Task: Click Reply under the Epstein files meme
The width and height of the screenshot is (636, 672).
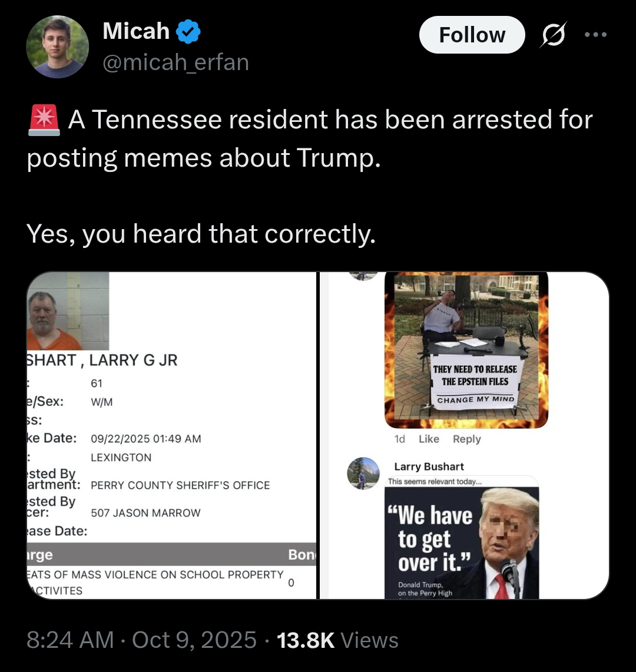Action: point(467,439)
